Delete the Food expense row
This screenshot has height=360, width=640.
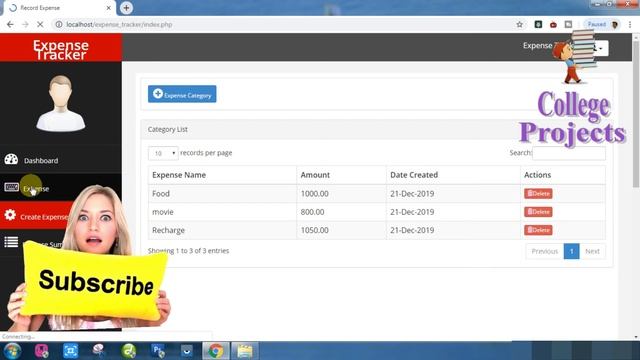coord(538,193)
